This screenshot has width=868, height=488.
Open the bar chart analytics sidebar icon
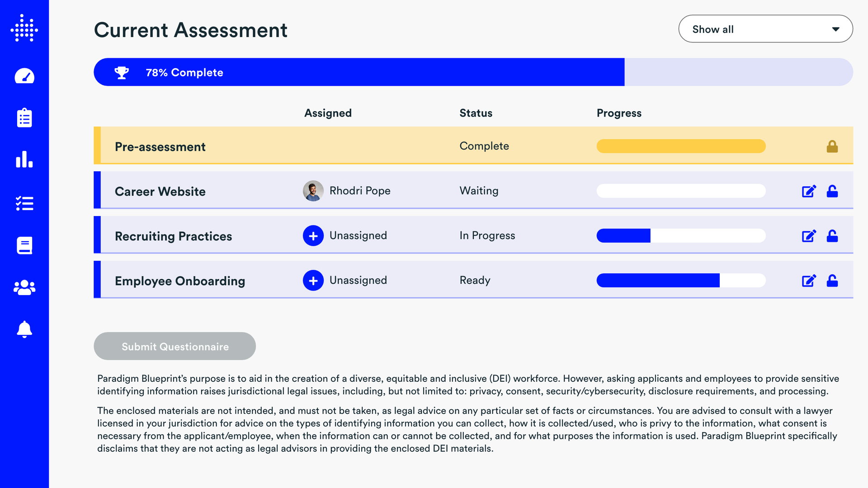click(24, 160)
